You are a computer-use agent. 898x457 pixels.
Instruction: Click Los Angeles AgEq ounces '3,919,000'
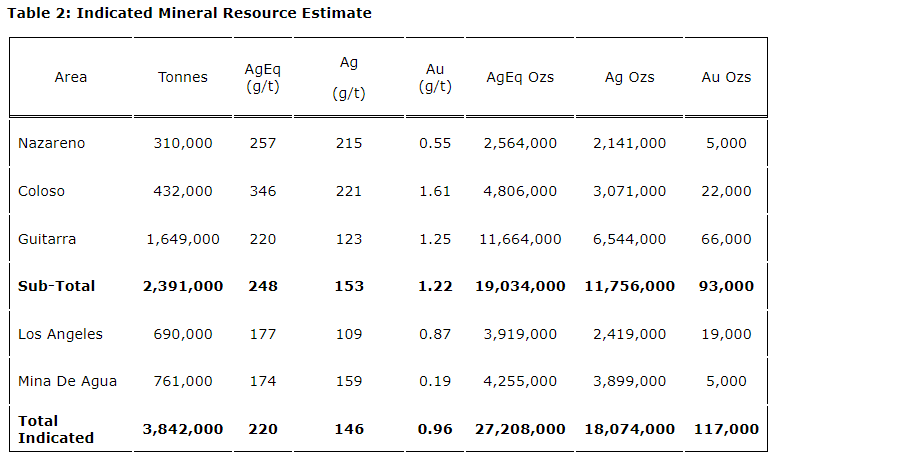[520, 334]
